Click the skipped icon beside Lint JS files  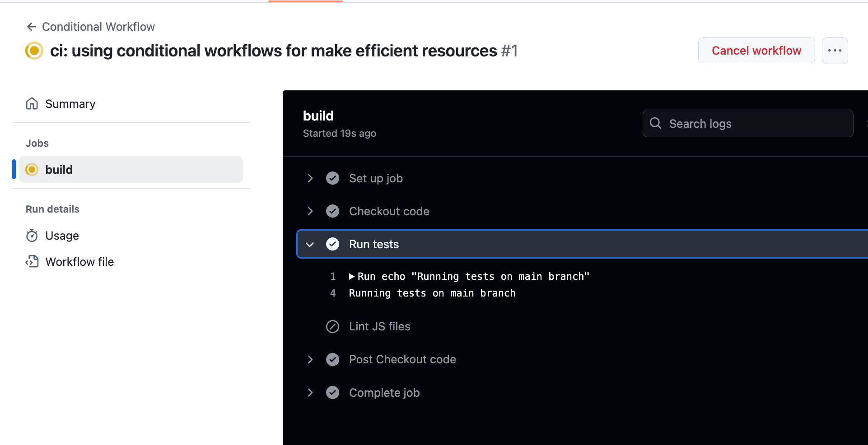[332, 326]
